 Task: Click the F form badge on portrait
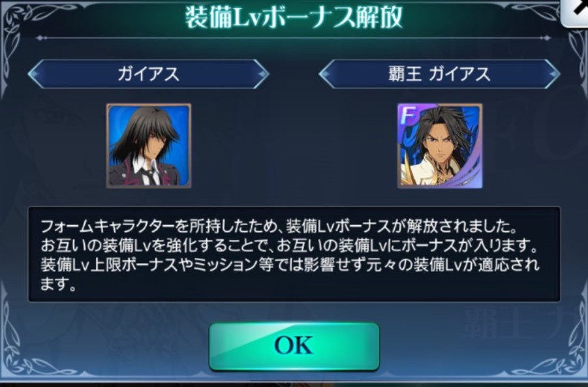click(408, 116)
